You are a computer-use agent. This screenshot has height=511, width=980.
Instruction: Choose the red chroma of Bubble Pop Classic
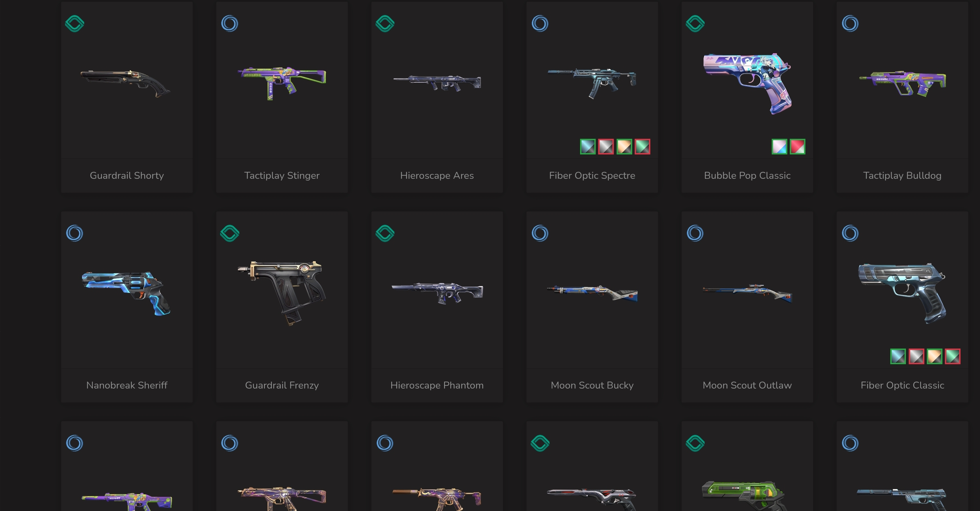(x=798, y=146)
